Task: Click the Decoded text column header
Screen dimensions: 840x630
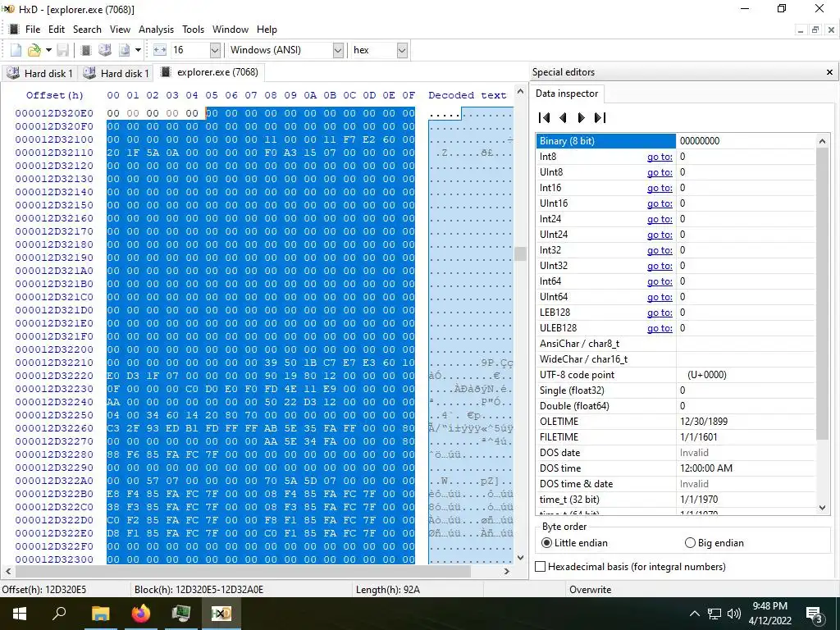Action: pos(467,95)
